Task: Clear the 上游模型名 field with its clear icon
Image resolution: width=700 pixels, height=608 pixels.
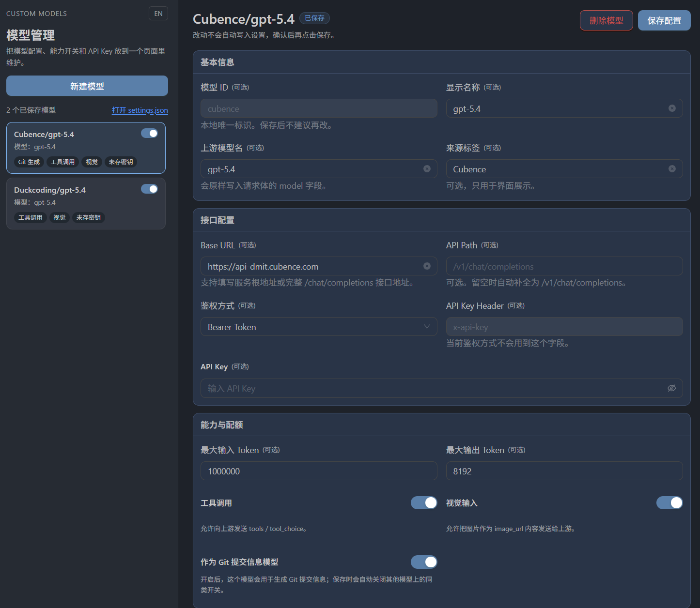Action: tap(427, 169)
